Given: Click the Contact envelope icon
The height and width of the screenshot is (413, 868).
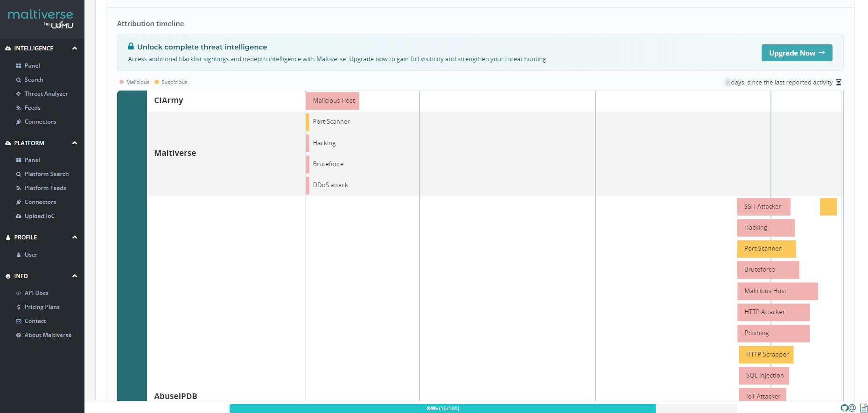Looking at the screenshot, I should [x=19, y=321].
